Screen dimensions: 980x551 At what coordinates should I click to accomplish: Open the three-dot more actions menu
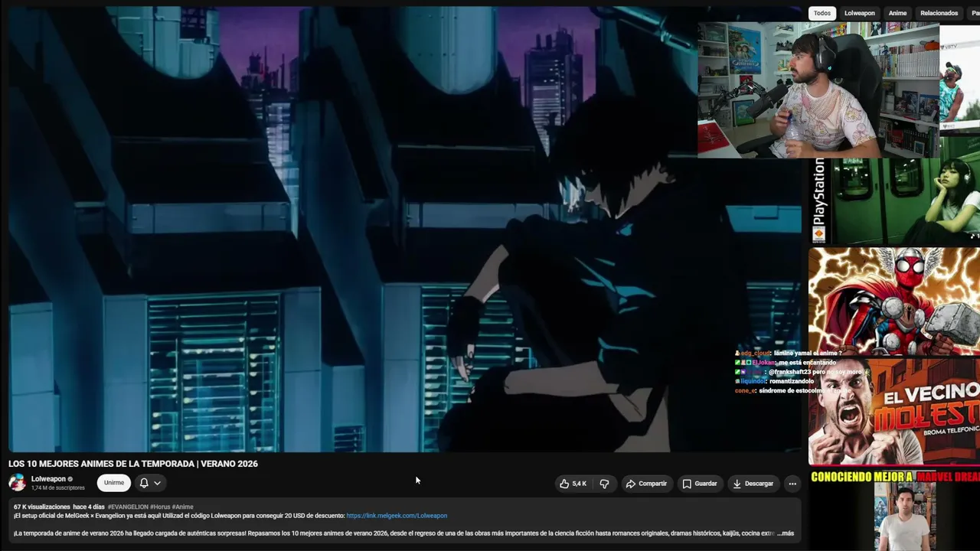(x=792, y=484)
